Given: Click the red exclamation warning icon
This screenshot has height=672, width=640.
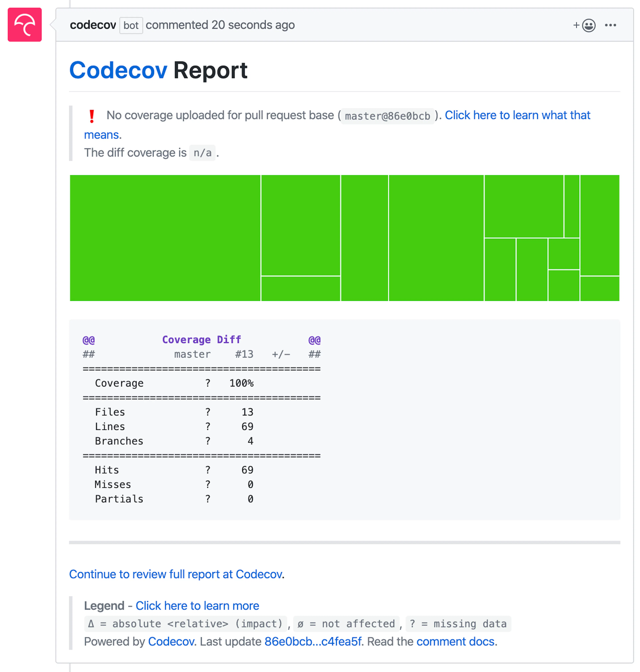Looking at the screenshot, I should (91, 116).
